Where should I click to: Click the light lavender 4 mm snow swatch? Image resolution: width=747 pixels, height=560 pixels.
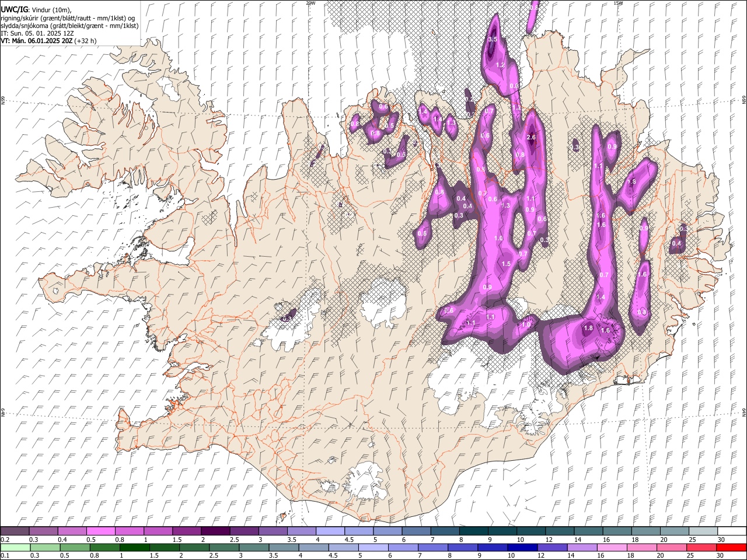point(330,531)
